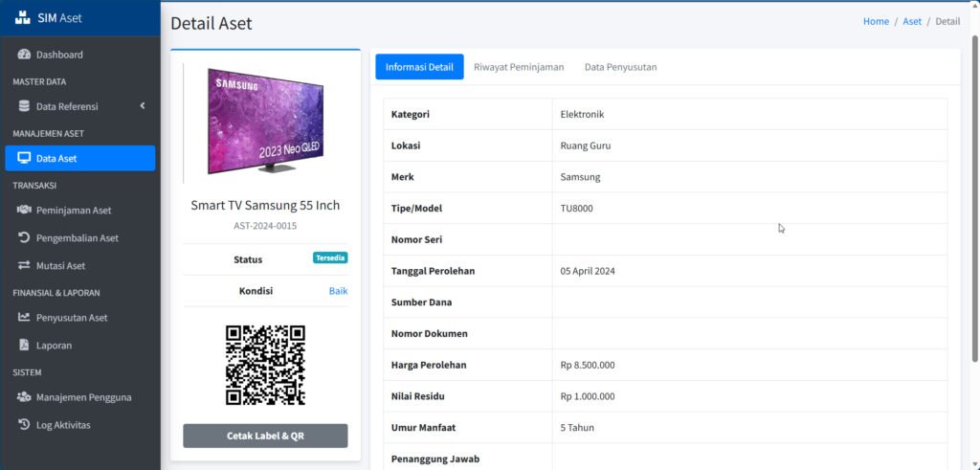980x470 pixels.
Task: Click the Data Referensi database icon
Action: pyautogui.click(x=24, y=106)
